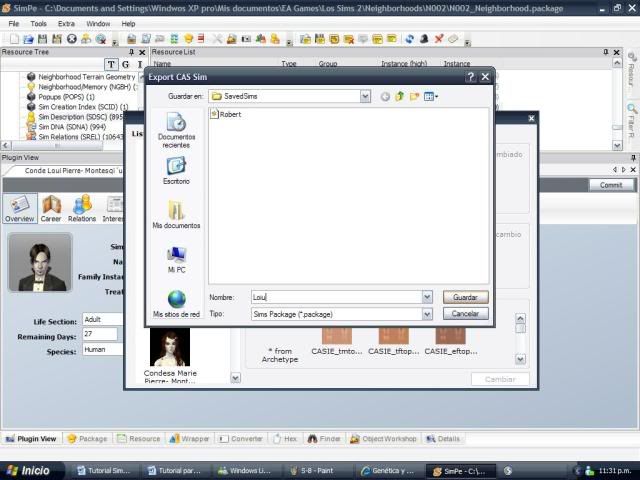This screenshot has height=480, width=640.
Task: Open the Relations section of Sim description
Action: [82, 208]
